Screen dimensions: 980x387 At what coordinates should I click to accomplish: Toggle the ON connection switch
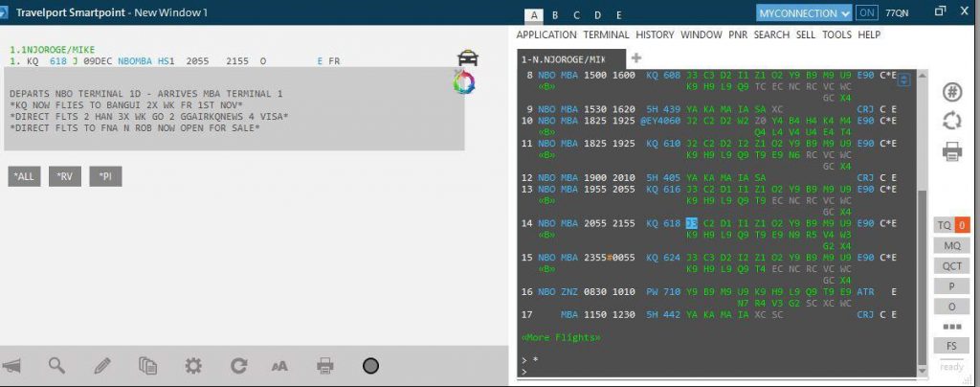point(866,12)
